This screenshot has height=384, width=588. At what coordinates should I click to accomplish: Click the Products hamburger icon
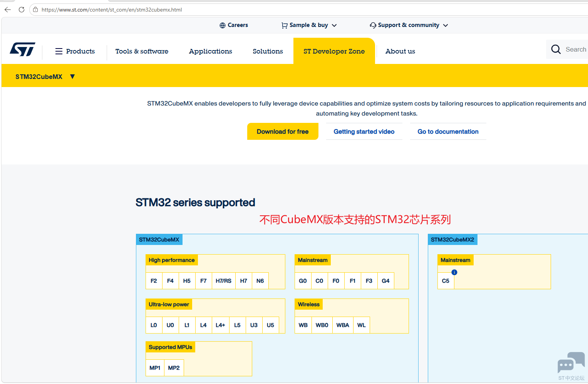59,51
